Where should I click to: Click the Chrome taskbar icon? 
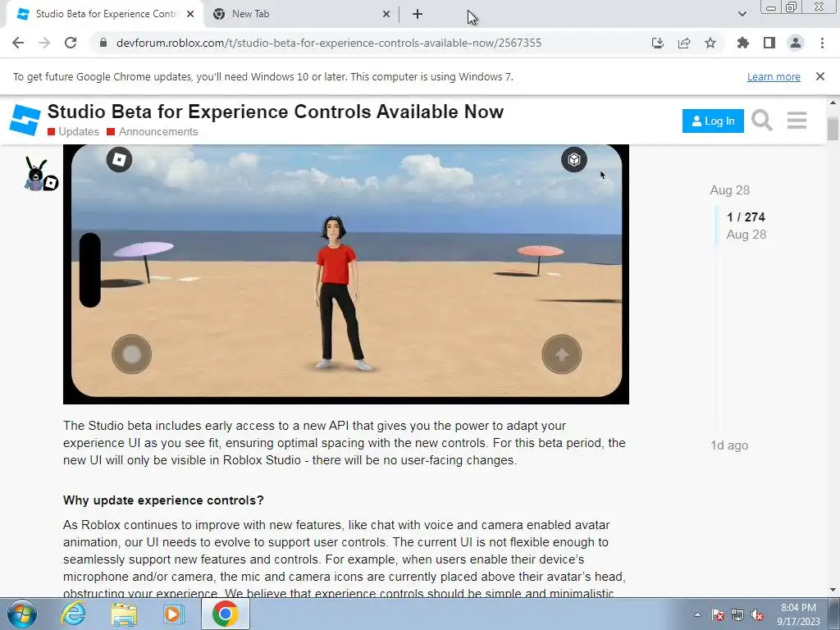(225, 614)
